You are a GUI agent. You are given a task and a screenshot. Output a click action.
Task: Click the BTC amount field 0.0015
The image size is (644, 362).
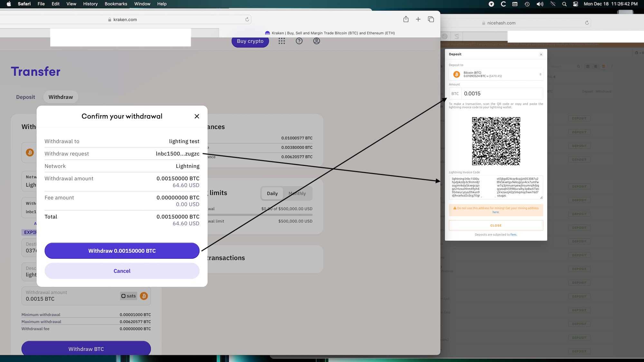point(502,94)
